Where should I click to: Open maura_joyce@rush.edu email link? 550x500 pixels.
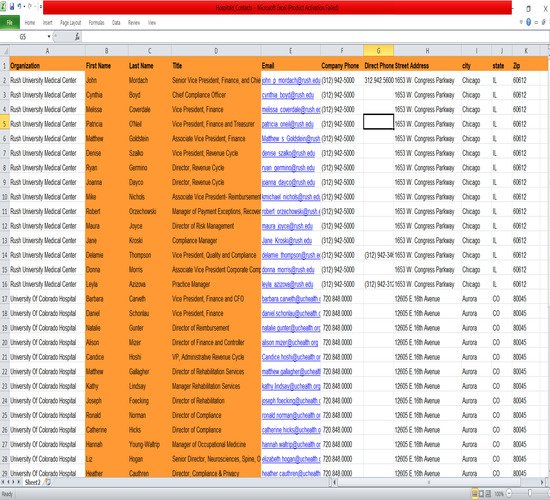pyautogui.click(x=287, y=226)
